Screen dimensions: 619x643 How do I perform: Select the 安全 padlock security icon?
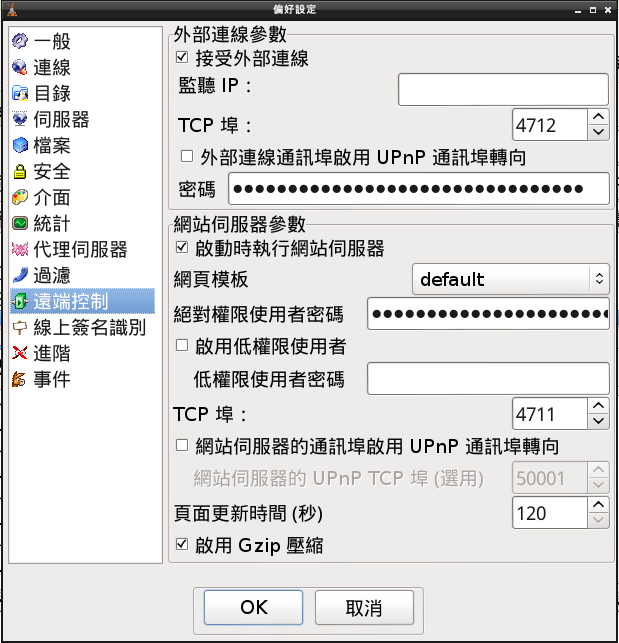(x=19, y=171)
